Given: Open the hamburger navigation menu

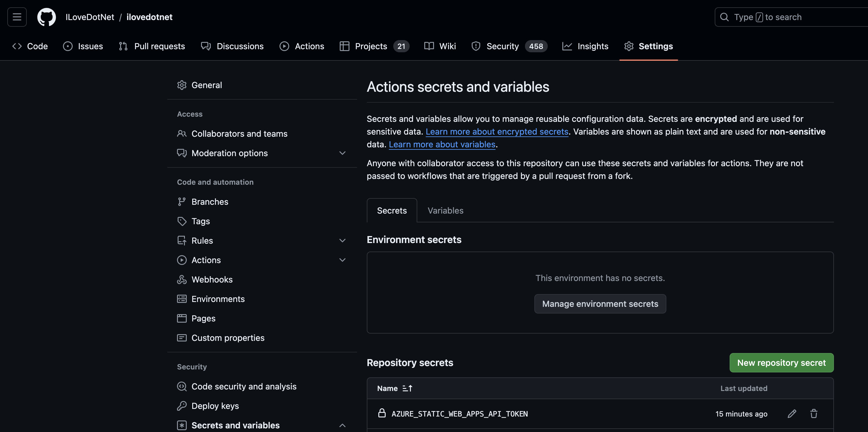Looking at the screenshot, I should pyautogui.click(x=17, y=17).
